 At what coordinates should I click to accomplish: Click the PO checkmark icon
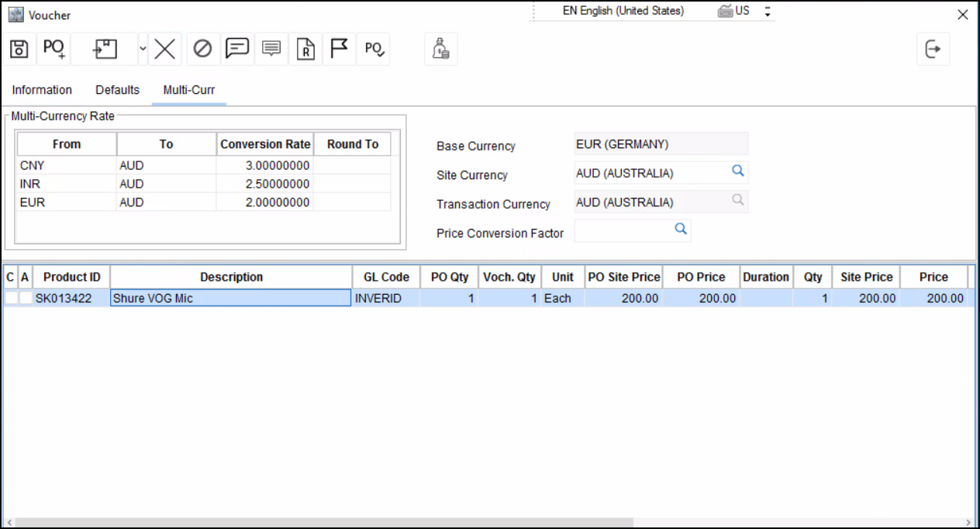pyautogui.click(x=374, y=49)
